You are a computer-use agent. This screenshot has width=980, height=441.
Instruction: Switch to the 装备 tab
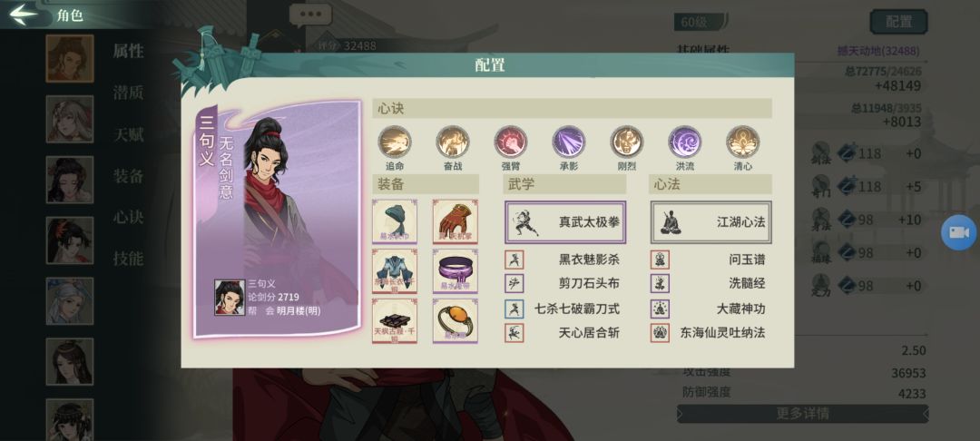(x=128, y=176)
